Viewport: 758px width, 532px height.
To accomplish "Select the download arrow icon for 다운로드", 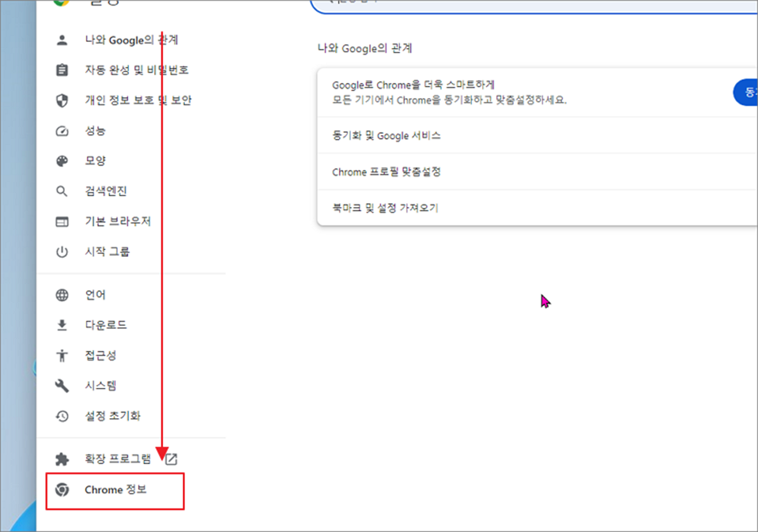I will [x=62, y=325].
